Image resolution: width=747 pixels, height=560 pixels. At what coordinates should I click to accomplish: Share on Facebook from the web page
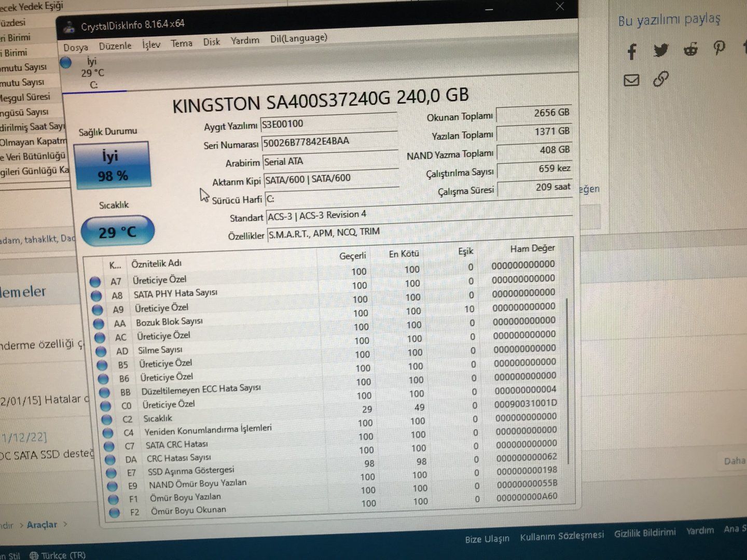[x=631, y=51]
